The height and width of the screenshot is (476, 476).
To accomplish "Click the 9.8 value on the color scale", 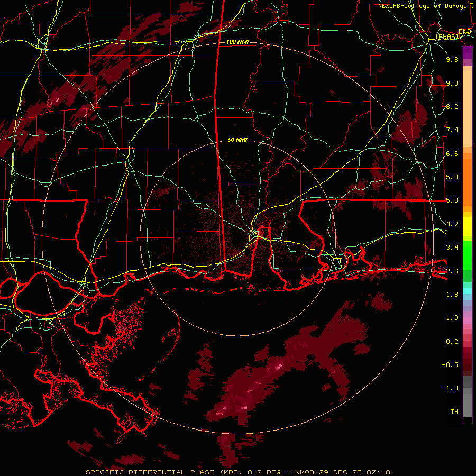I will tap(452, 59).
